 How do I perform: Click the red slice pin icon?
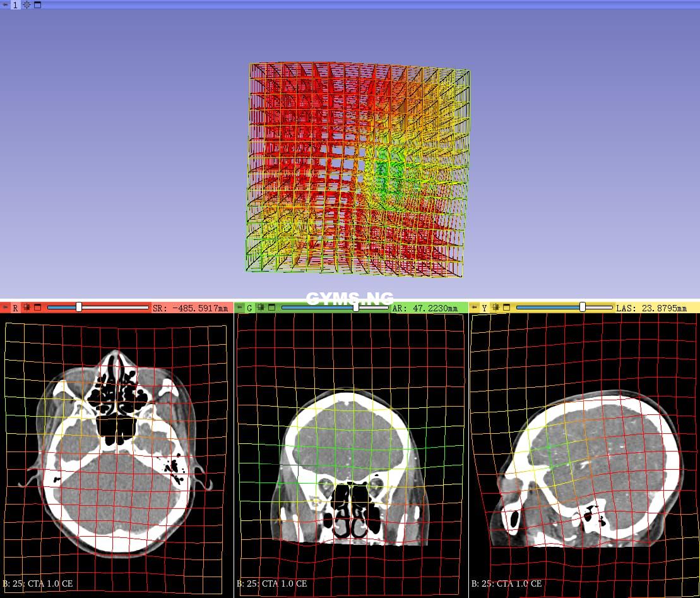[6, 308]
